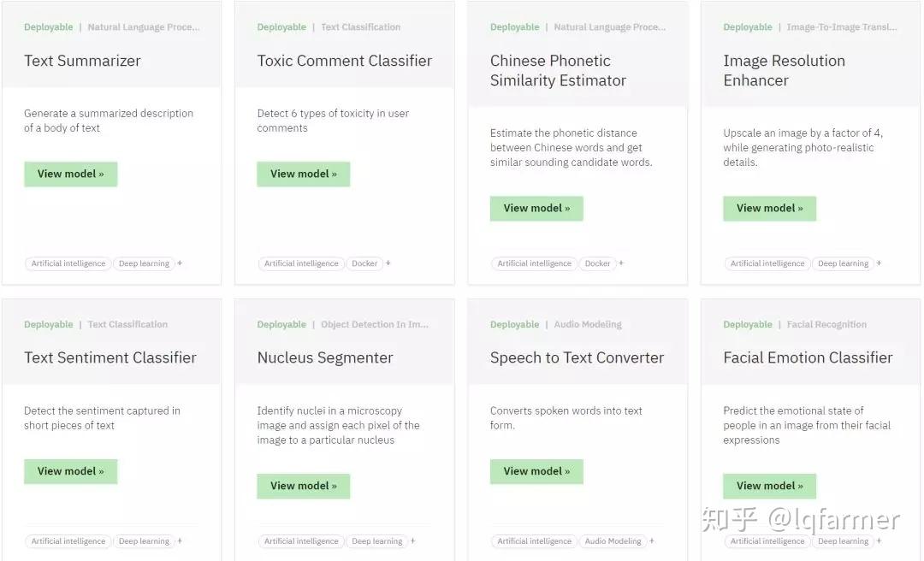Open the Facial Emotion Classifier model

[769, 486]
